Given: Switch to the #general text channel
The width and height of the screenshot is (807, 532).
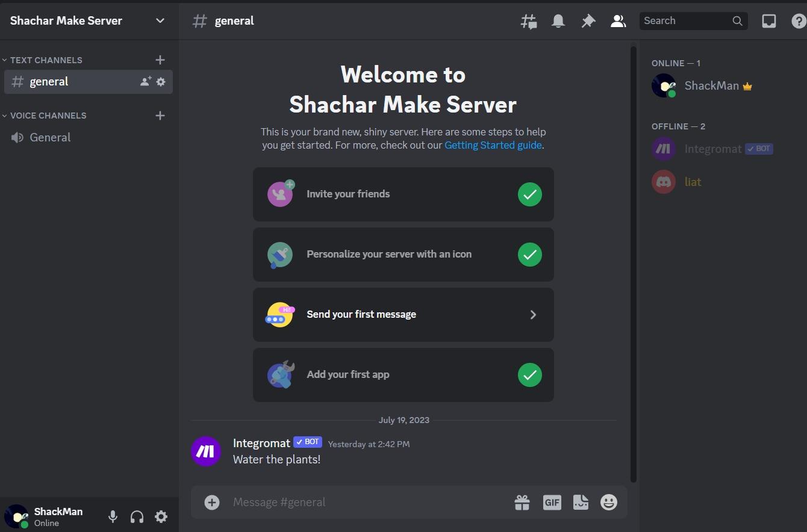Looking at the screenshot, I should click(x=49, y=81).
